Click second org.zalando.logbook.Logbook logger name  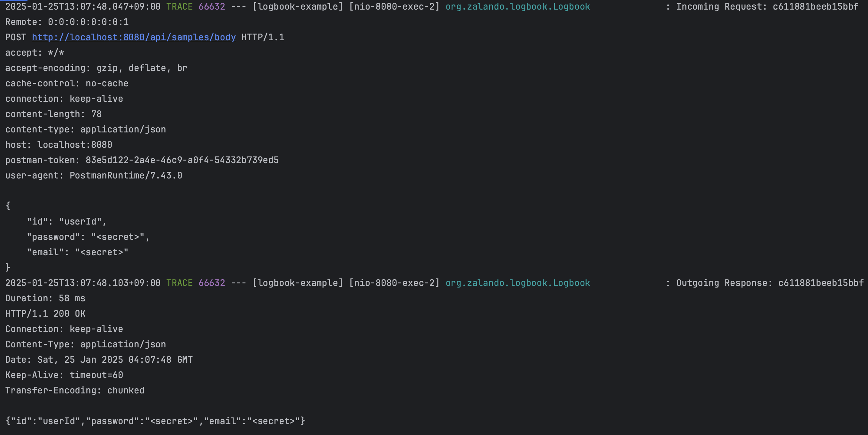pyautogui.click(x=517, y=283)
